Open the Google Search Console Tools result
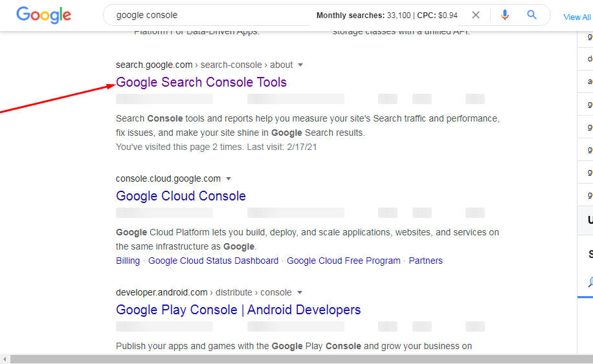Image resolution: width=593 pixels, height=364 pixels. click(x=201, y=82)
